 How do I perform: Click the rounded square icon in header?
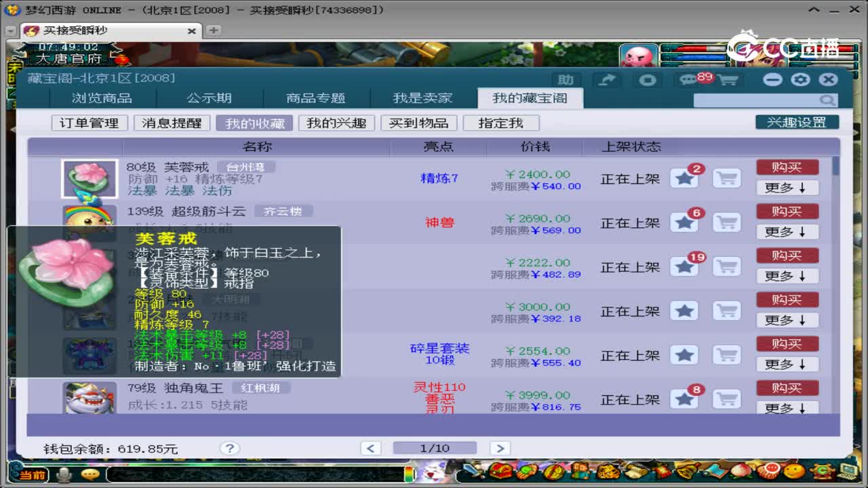click(x=648, y=80)
